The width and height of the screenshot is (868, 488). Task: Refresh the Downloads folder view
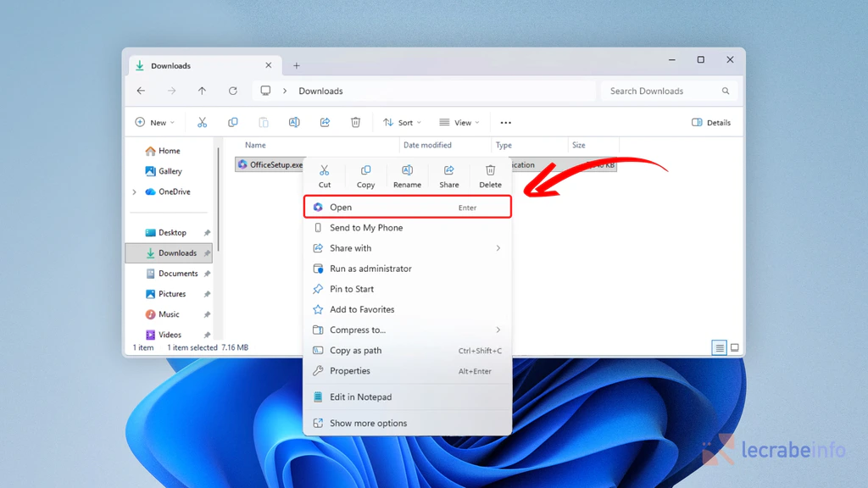click(233, 91)
